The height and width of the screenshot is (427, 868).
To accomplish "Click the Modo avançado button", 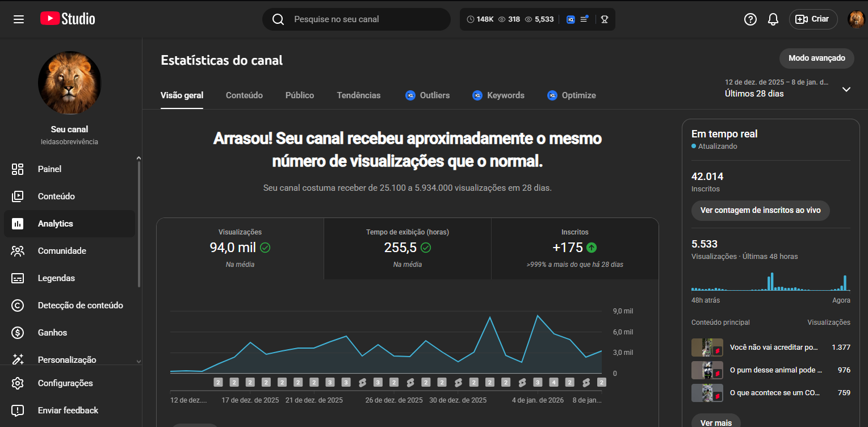I will tap(817, 58).
